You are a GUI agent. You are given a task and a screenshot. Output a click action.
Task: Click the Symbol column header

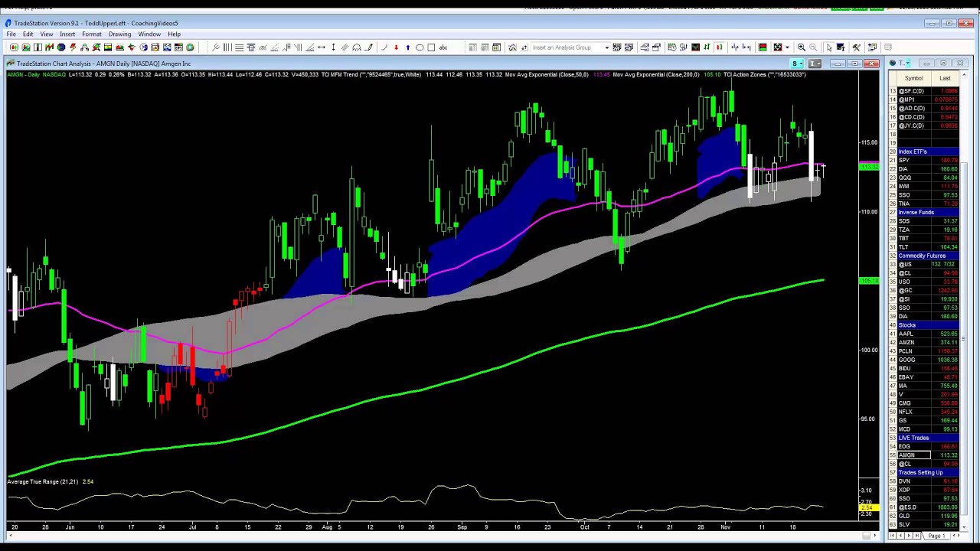coord(913,78)
